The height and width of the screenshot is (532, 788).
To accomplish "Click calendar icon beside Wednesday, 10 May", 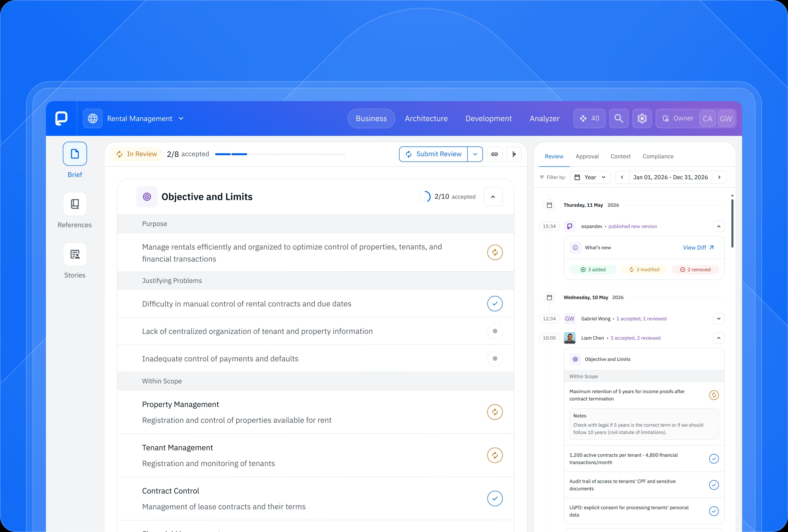I will click(549, 298).
